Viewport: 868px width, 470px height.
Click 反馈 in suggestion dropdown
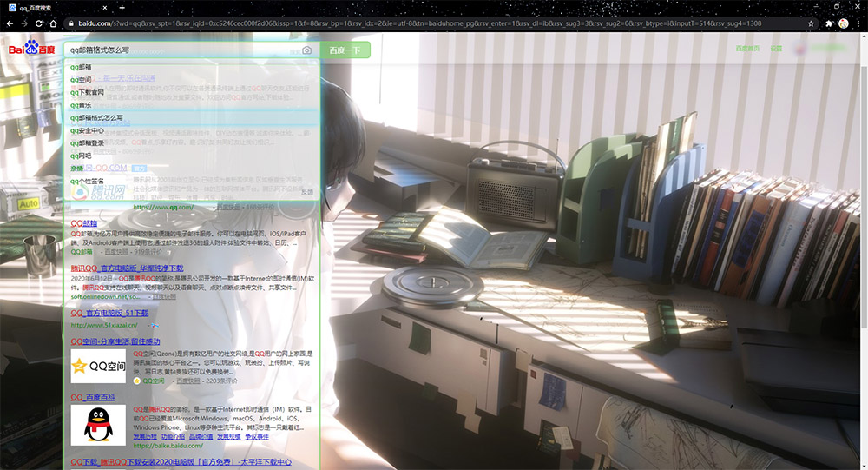coord(307,192)
